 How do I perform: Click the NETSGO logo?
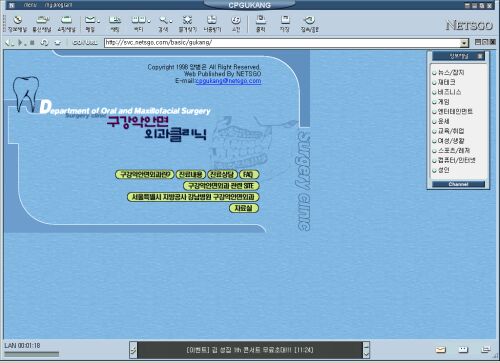469,25
